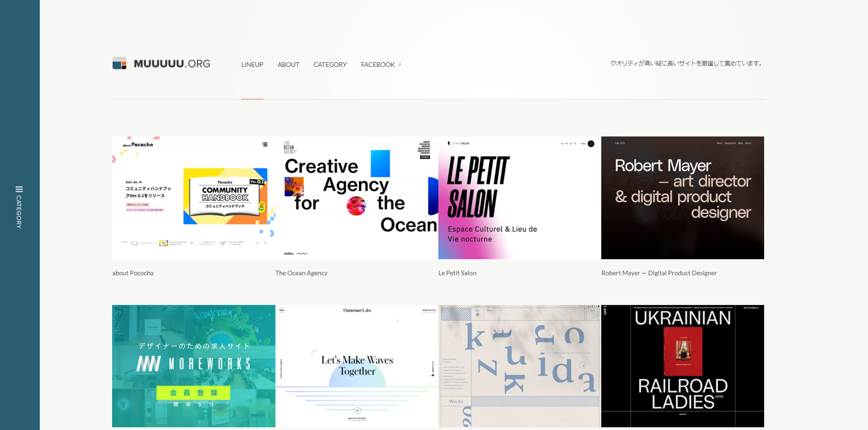Open the about Pococha thumbnail
The width and height of the screenshot is (868, 430).
[194, 198]
